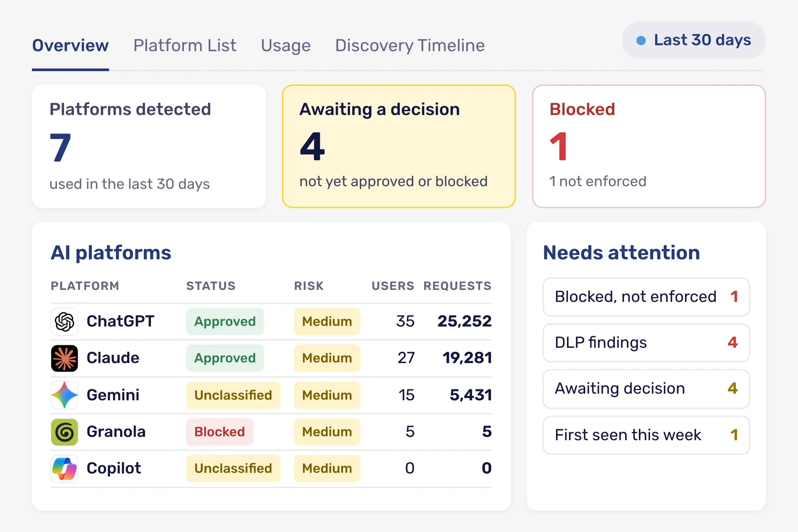This screenshot has width=798, height=532.
Task: Open the Blocked, not enforced attention item
Action: point(646,297)
